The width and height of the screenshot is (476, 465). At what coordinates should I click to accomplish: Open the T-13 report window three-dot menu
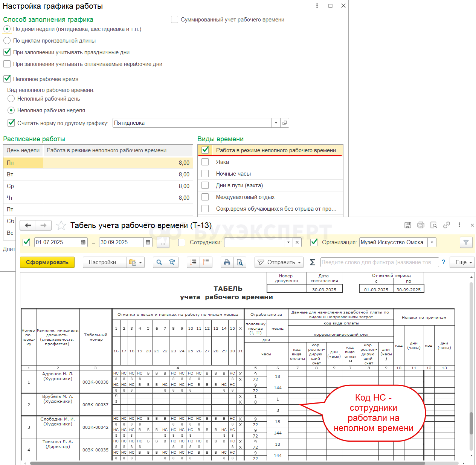pos(459,225)
